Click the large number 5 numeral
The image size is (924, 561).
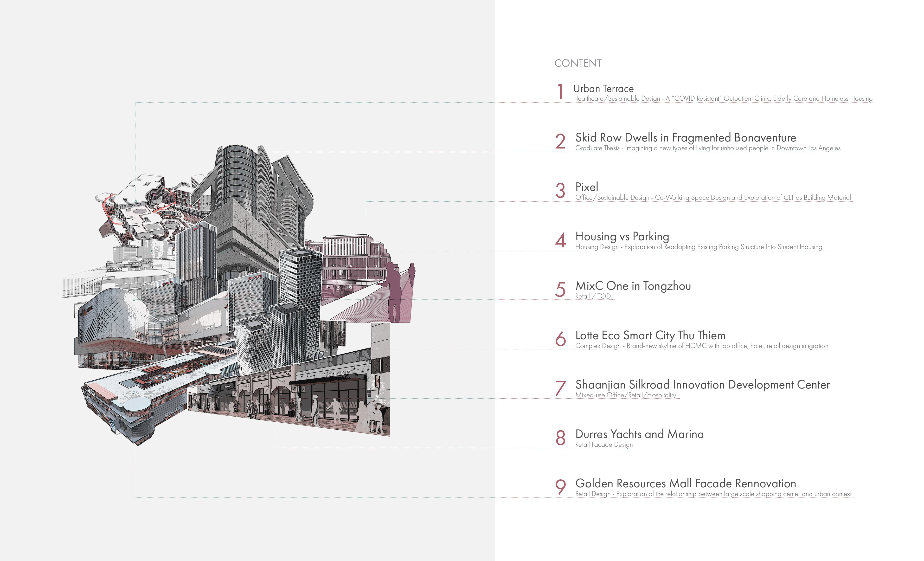560,290
